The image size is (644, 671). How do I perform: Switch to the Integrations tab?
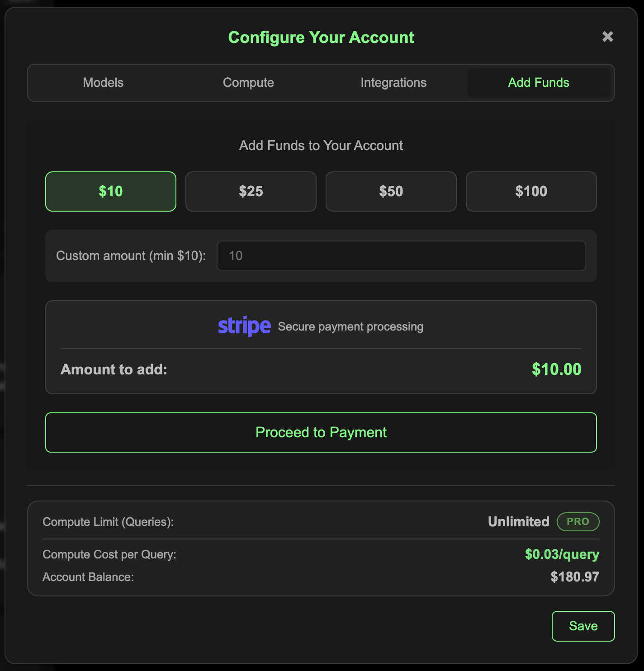(x=393, y=83)
